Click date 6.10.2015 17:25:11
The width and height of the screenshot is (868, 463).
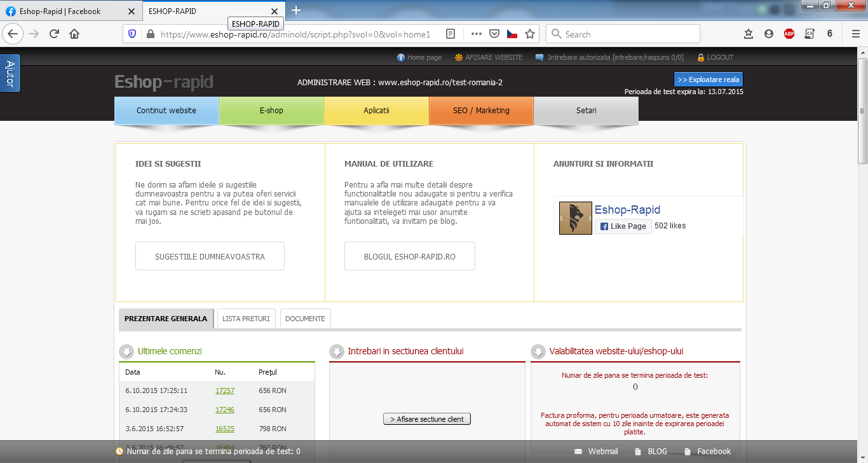pos(156,390)
